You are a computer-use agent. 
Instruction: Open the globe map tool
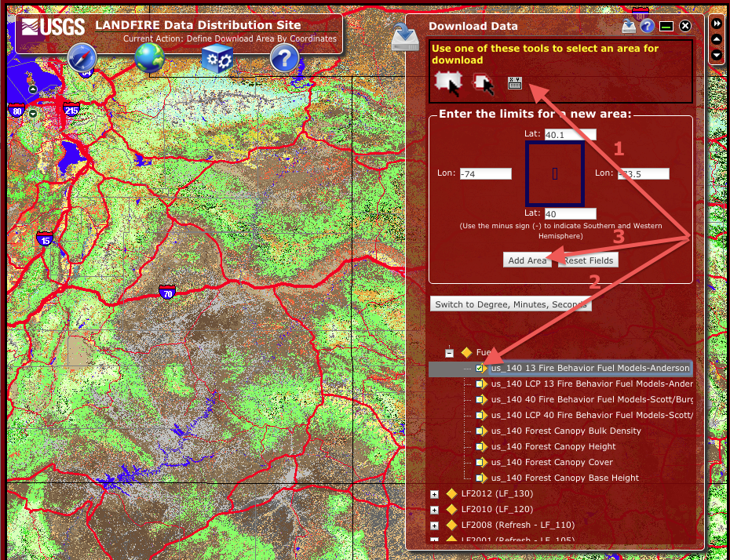[x=149, y=58]
